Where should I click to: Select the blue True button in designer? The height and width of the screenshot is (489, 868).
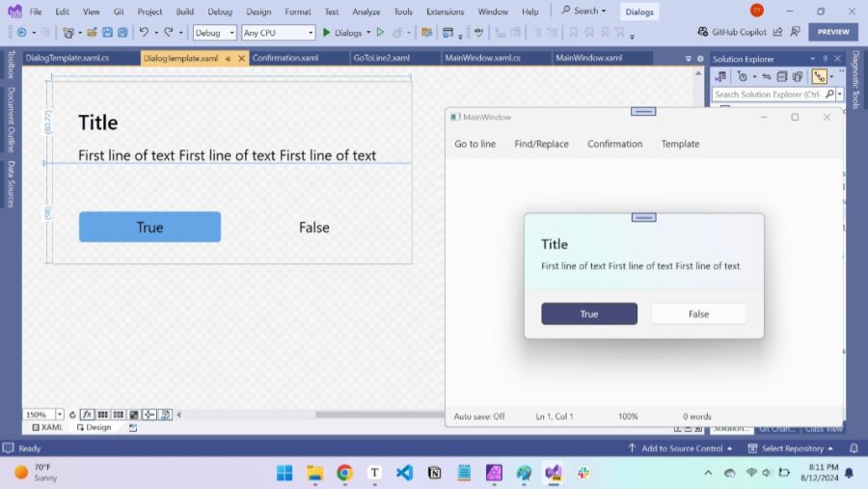(x=149, y=227)
